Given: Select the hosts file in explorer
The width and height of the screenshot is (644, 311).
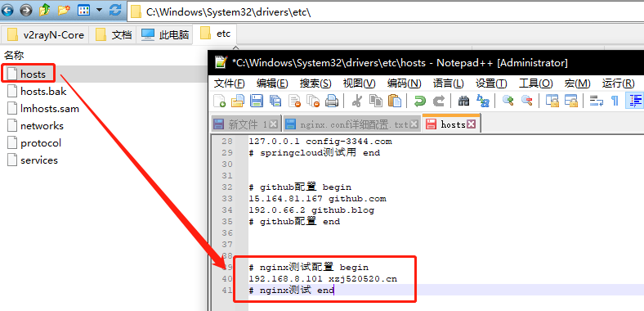Looking at the screenshot, I should click(33, 74).
